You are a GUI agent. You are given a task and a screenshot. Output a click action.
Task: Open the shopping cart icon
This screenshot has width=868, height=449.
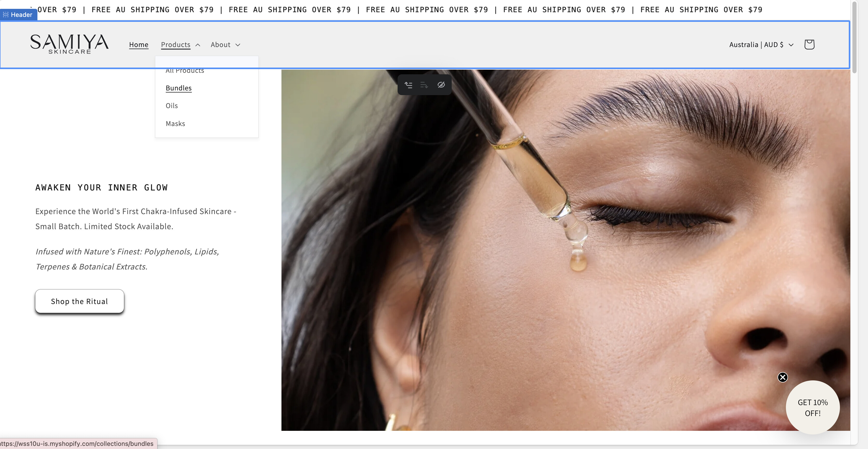pyautogui.click(x=809, y=44)
